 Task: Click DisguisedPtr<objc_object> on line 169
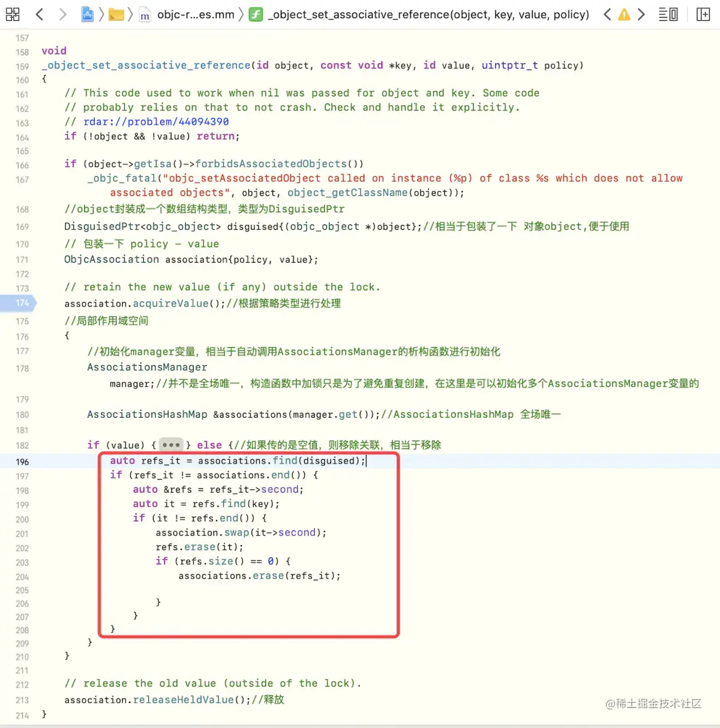[143, 226]
